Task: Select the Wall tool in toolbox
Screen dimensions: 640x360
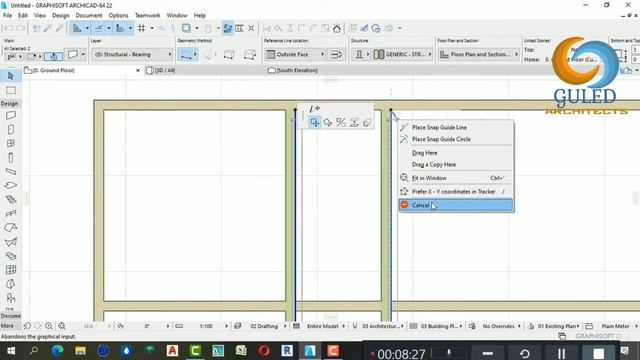Action: coord(11,116)
